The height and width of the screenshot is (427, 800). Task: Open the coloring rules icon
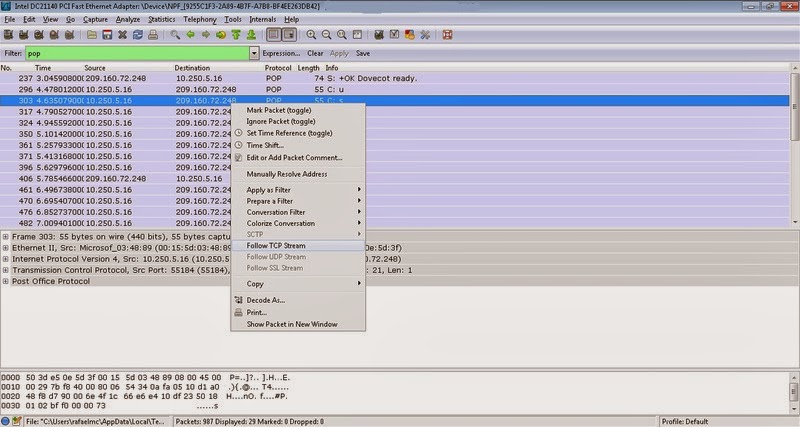coord(410,35)
